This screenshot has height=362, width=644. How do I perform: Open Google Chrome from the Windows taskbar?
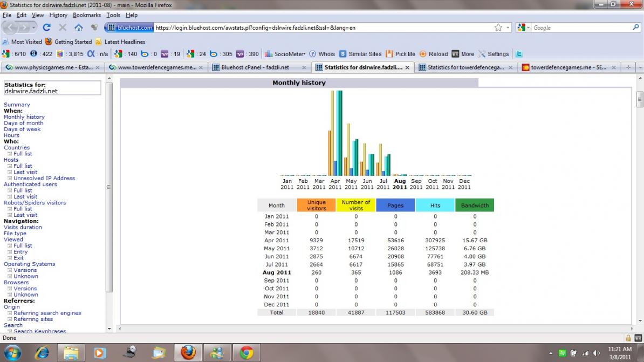point(246,353)
